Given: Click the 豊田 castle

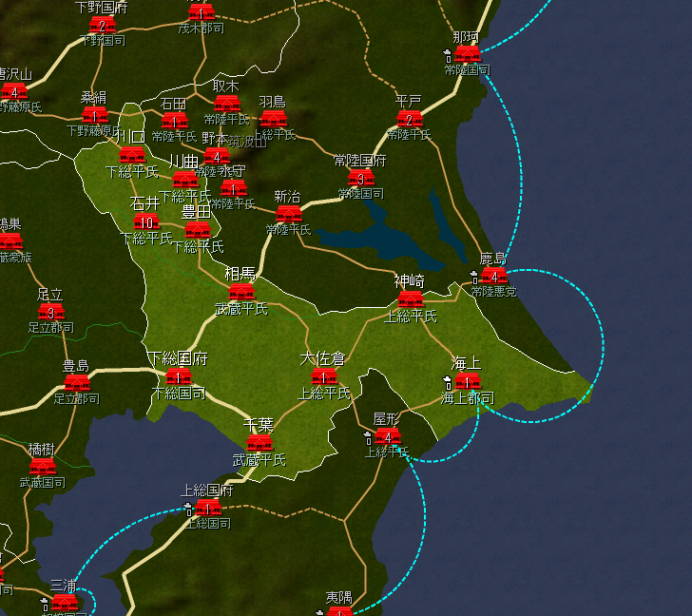Looking at the screenshot, I should point(198,230).
